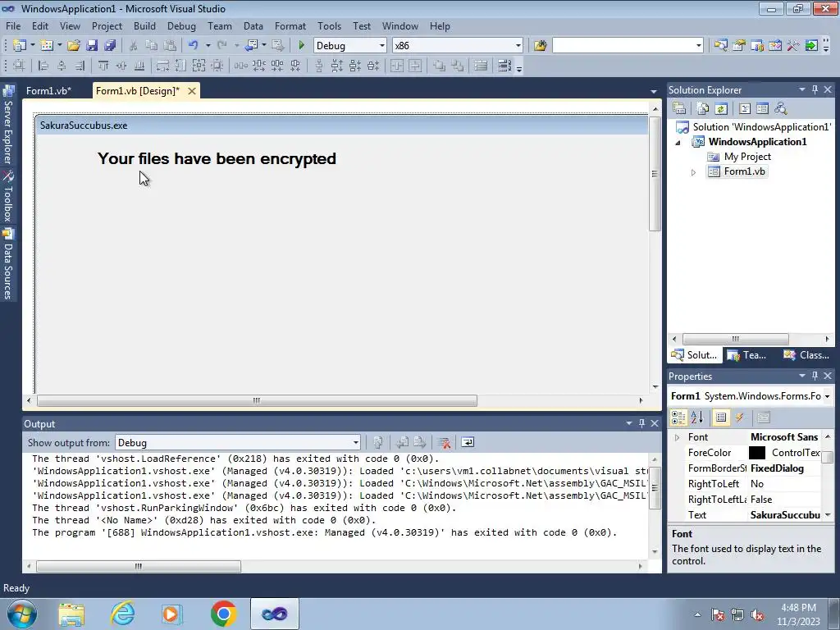This screenshot has width=840, height=630.
Task: Open Google Chrome from the taskbar
Action: [x=223, y=614]
